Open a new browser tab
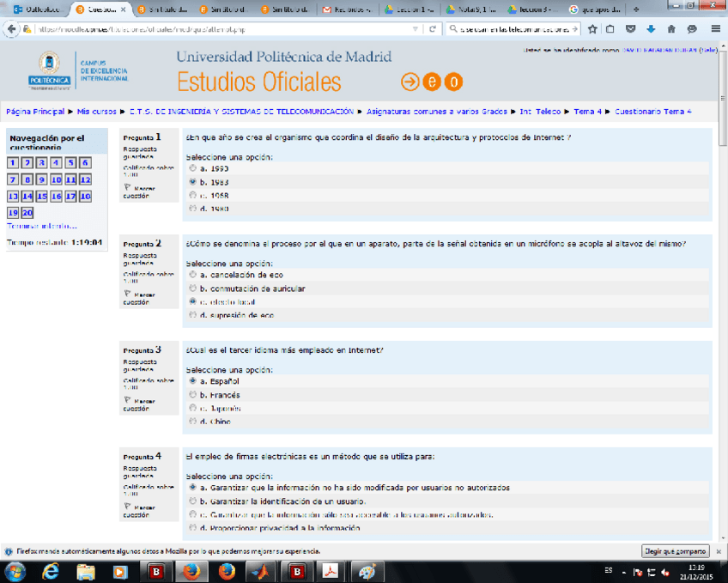The height and width of the screenshot is (583, 728). pyautogui.click(x=636, y=9)
